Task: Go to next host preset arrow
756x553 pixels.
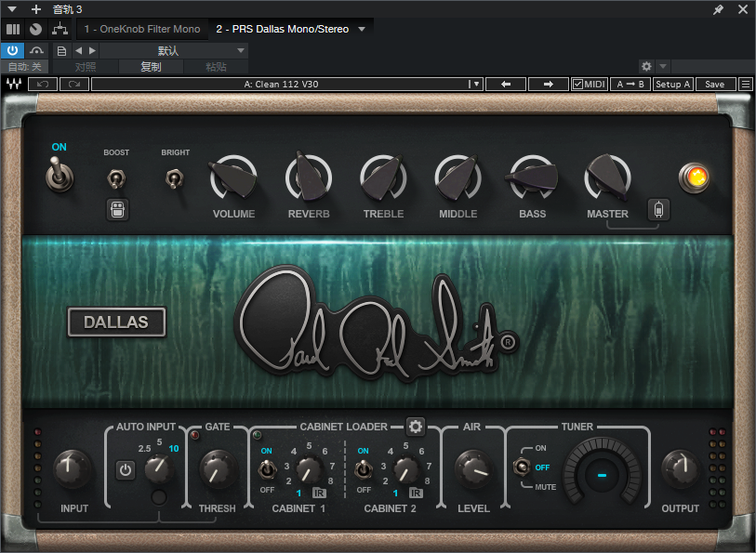Action: point(93,50)
